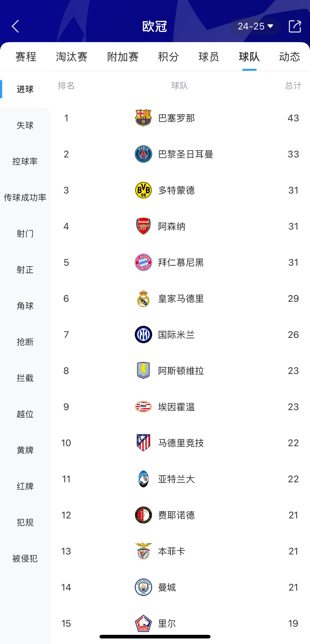This screenshot has height=644, width=310.
Task: Select 失球 in the stats sidebar
Action: click(25, 125)
